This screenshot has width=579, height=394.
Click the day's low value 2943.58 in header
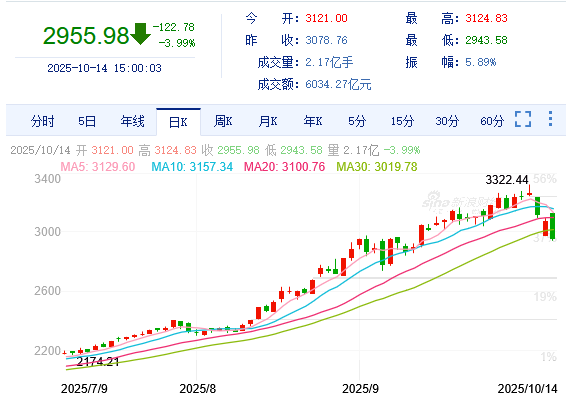pyautogui.click(x=486, y=40)
